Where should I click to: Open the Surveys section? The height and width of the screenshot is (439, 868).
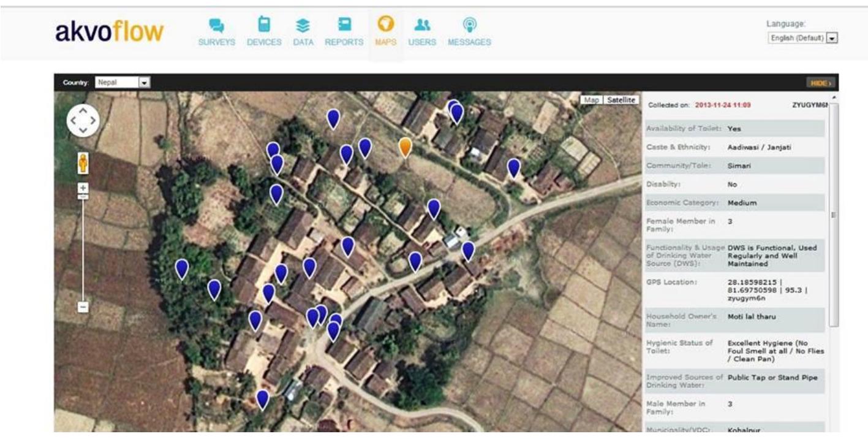(216, 32)
